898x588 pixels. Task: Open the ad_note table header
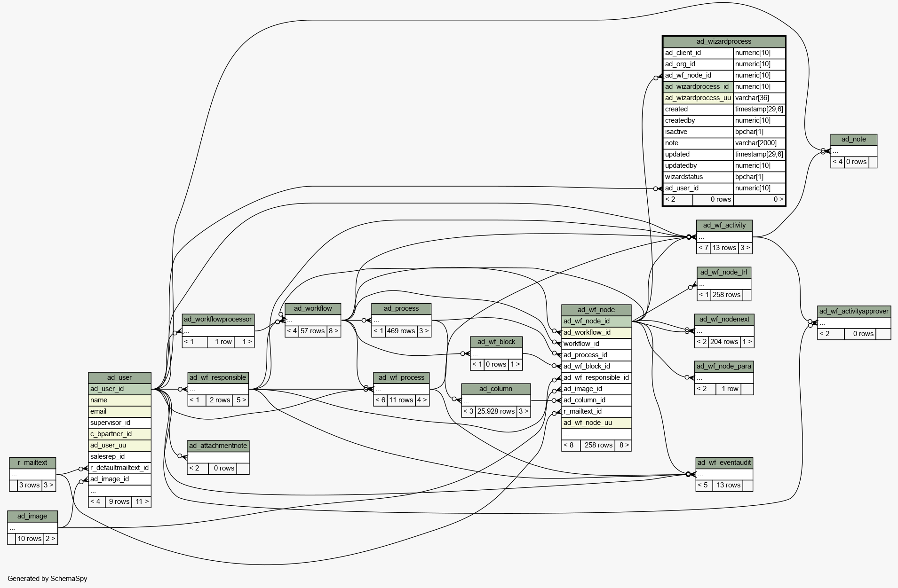tap(853, 140)
